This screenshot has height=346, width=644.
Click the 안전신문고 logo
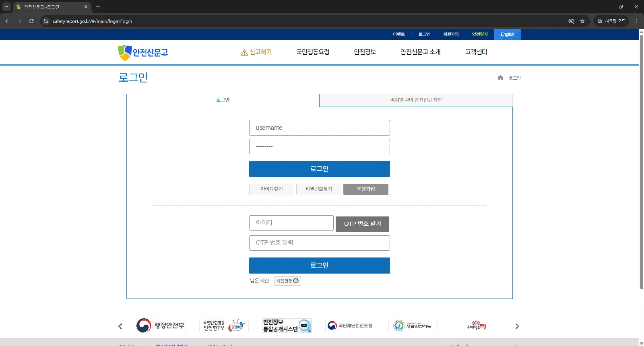click(143, 52)
